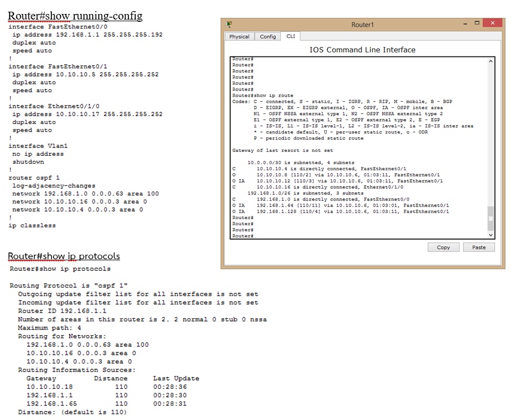Click the 'router ospf 1' line
The width and height of the screenshot is (511, 420).
(x=34, y=178)
